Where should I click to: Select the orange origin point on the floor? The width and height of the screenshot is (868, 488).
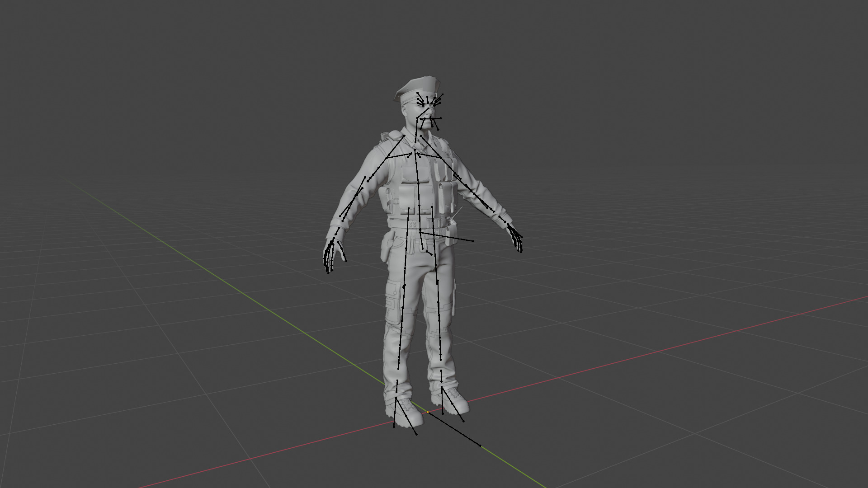[428, 412]
